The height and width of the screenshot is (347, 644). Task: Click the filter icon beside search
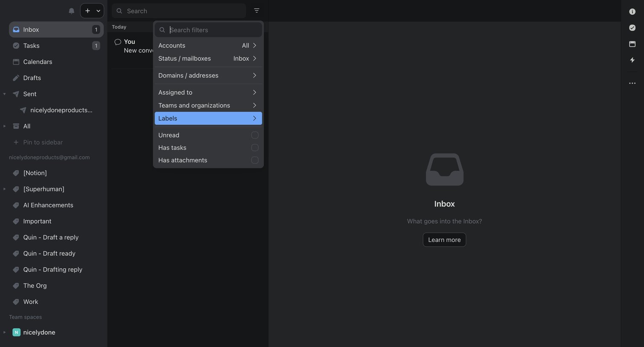click(x=256, y=11)
